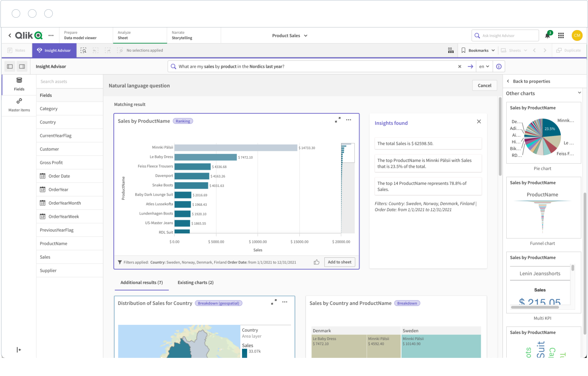Screen dimensions: 588x376
Task: Submit the question with arrow icon
Action: tap(470, 67)
